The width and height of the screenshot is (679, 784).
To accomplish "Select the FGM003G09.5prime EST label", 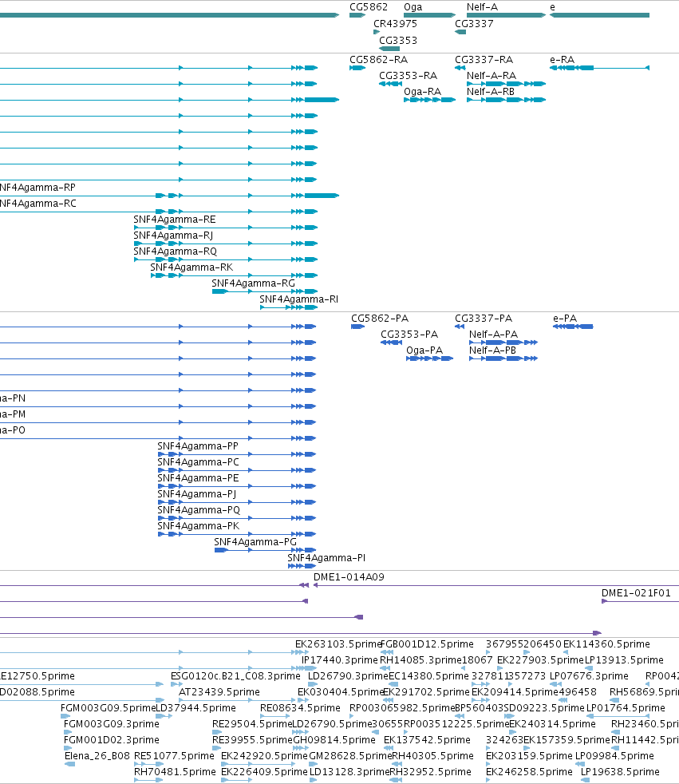I will 108,708.
